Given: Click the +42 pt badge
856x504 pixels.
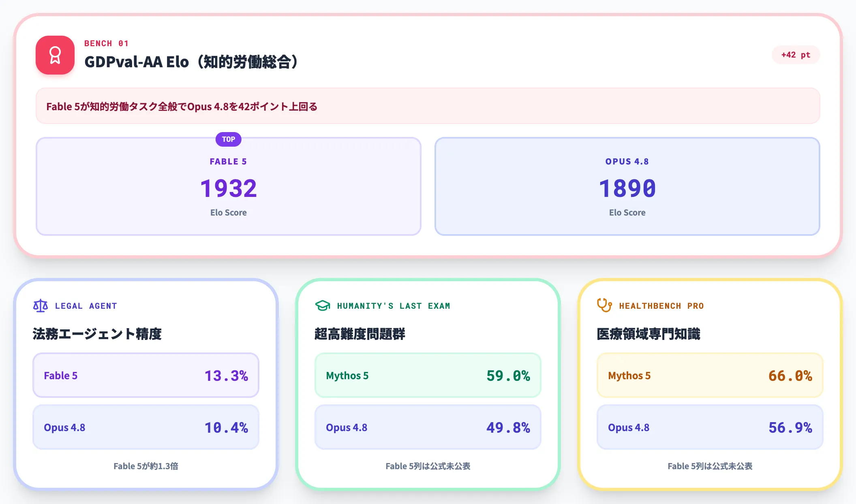Looking at the screenshot, I should coord(796,55).
